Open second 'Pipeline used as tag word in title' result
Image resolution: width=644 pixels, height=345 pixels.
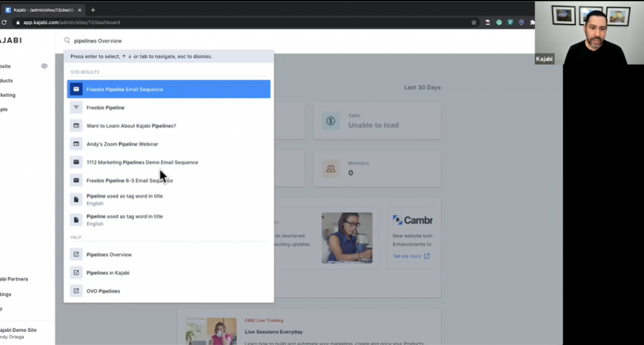[x=169, y=220]
